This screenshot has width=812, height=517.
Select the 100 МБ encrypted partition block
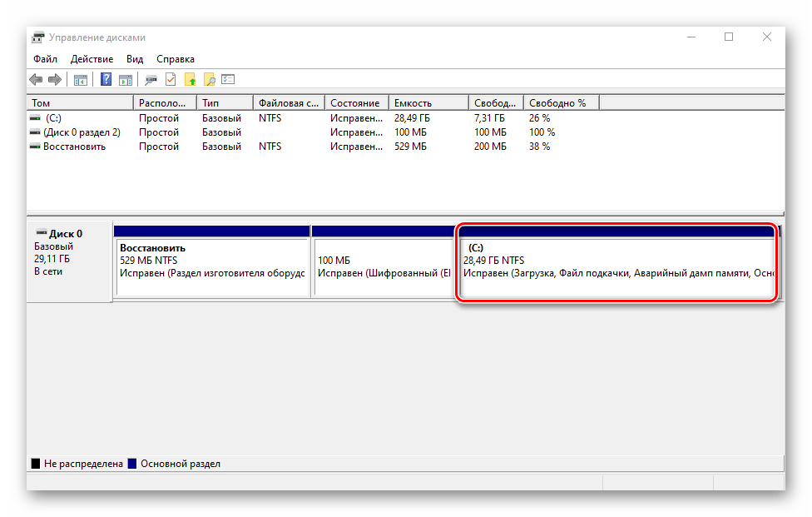[383, 266]
